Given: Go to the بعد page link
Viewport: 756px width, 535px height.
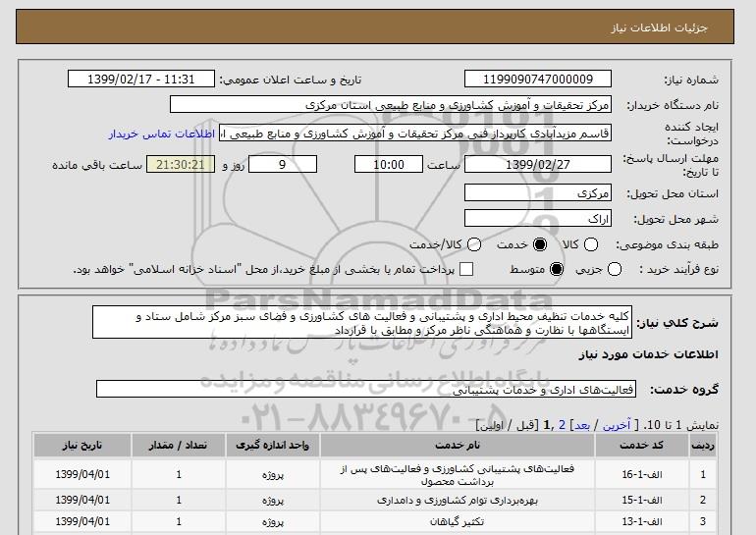Looking at the screenshot, I should tap(582, 425).
